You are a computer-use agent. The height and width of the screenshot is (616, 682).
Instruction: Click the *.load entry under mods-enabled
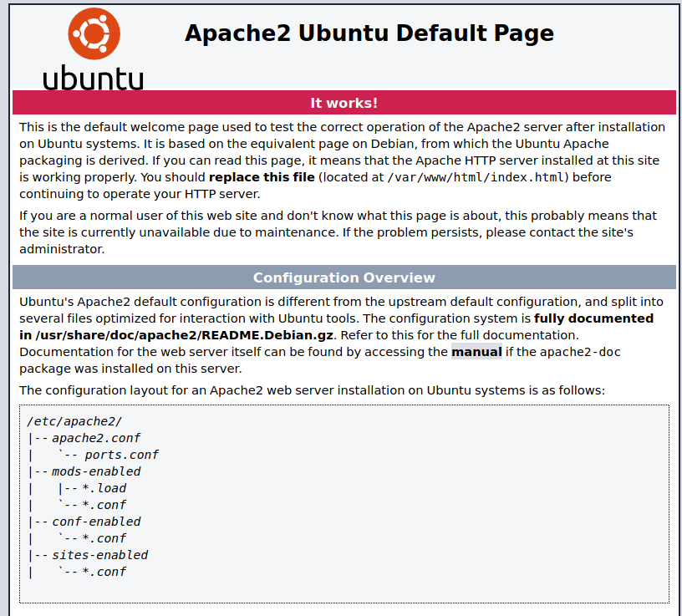(104, 488)
